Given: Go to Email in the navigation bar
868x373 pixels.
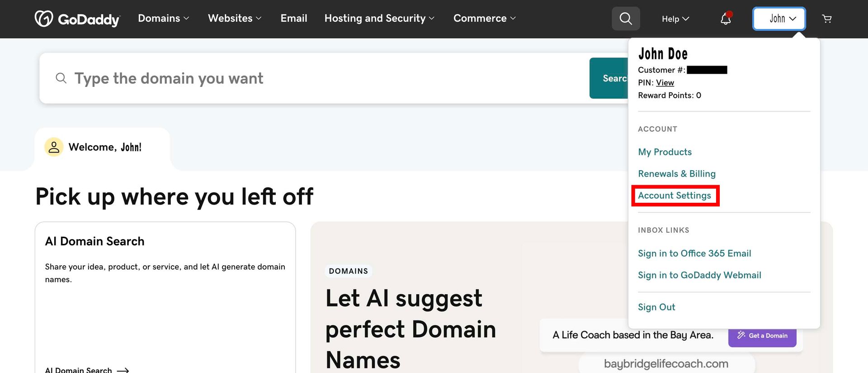Looking at the screenshot, I should (294, 18).
